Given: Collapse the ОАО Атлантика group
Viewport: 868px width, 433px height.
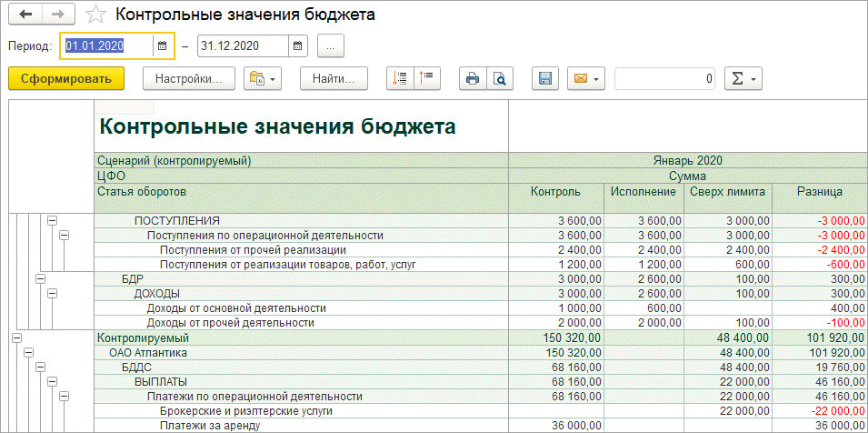Looking at the screenshot, I should tap(28, 353).
